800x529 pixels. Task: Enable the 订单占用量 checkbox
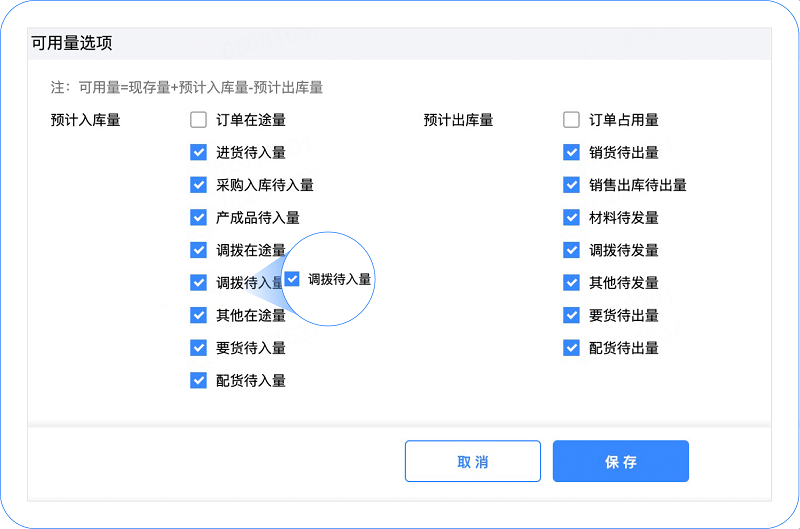(571, 120)
